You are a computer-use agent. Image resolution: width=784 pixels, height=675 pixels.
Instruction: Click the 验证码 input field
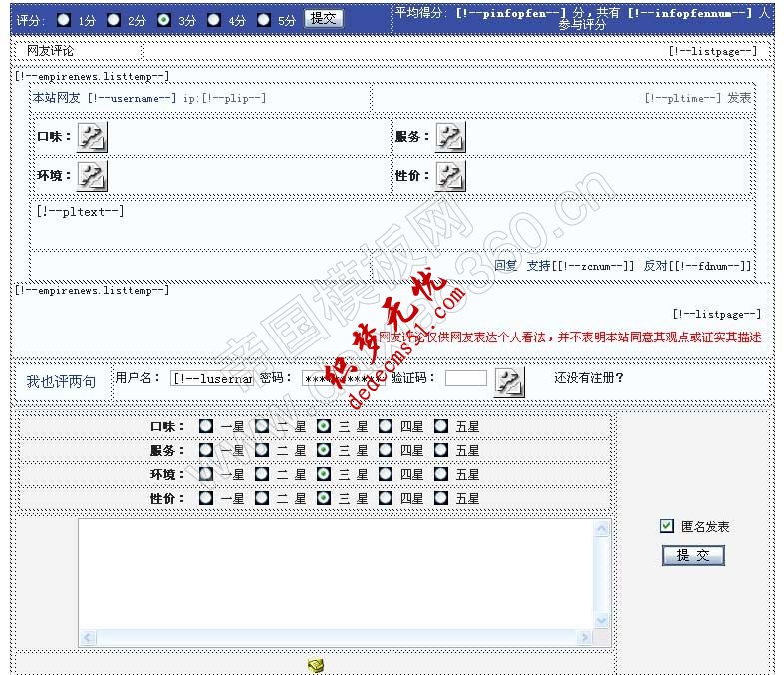coord(466,378)
